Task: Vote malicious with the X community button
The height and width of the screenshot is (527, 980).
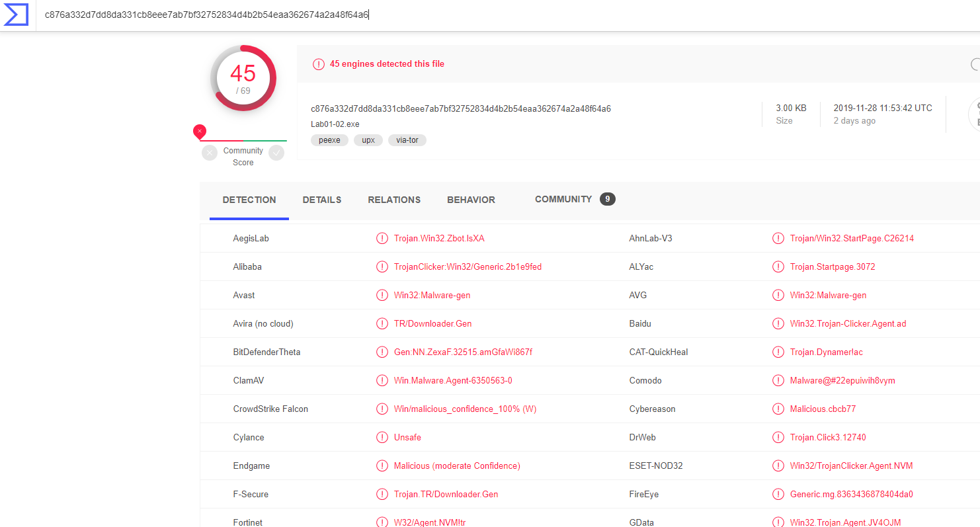Action: pyautogui.click(x=210, y=153)
